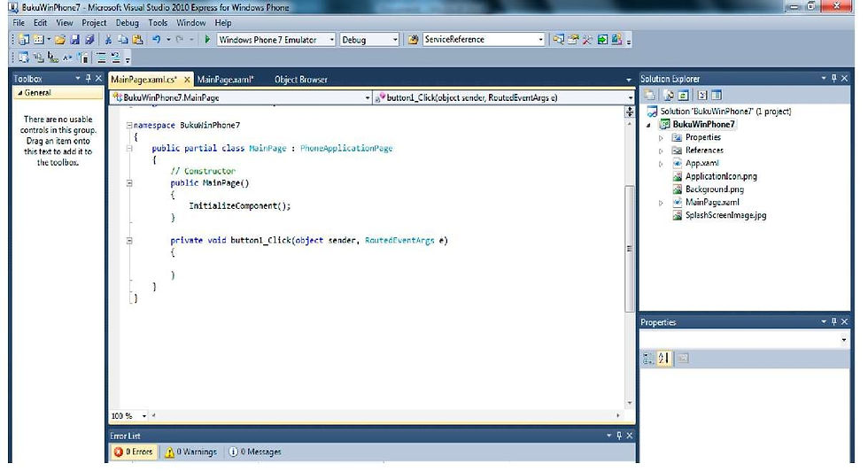The image size is (868, 471).
Task: Click the Uncomment selected lines icon
Action: click(116, 58)
